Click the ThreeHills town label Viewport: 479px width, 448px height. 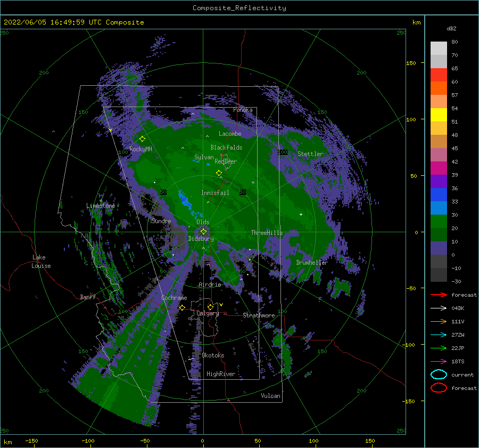tap(267, 233)
